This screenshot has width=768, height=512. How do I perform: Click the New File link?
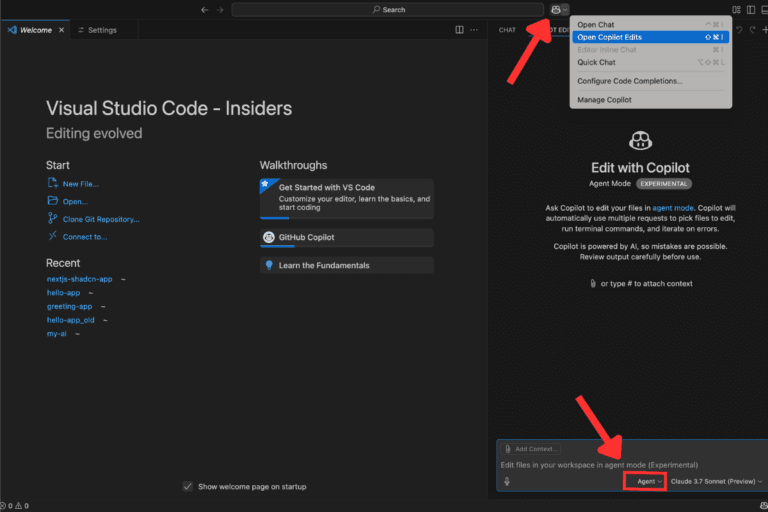pyautogui.click(x=80, y=184)
